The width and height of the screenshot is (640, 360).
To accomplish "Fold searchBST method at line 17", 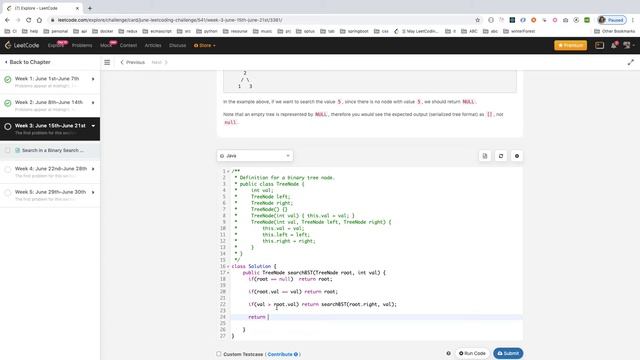I will coord(228,273).
